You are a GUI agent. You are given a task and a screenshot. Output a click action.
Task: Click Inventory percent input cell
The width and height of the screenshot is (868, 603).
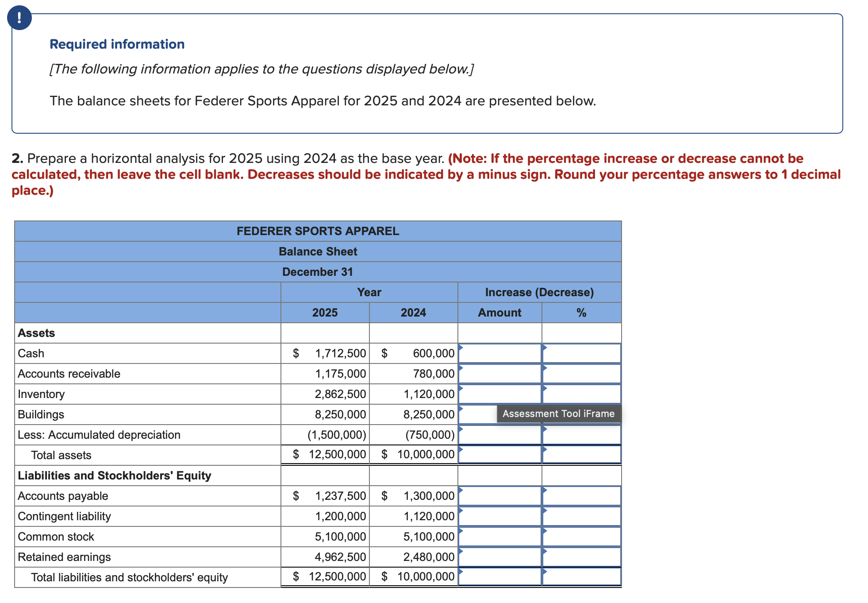tap(581, 394)
